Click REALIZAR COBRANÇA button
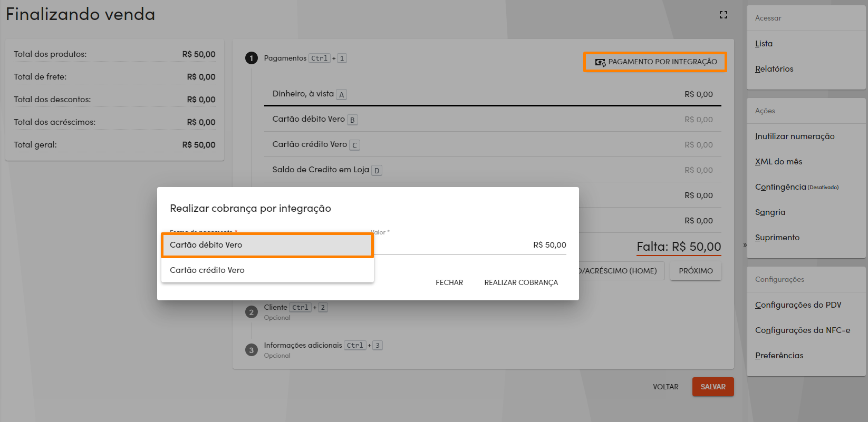Image resolution: width=868 pixels, height=422 pixels. pos(521,282)
